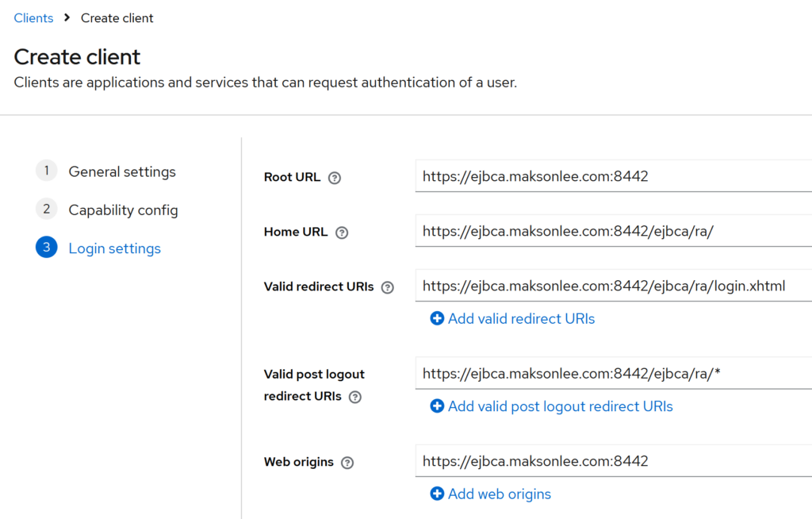Open the General settings wizard step
This screenshot has height=519, width=812.
click(122, 171)
